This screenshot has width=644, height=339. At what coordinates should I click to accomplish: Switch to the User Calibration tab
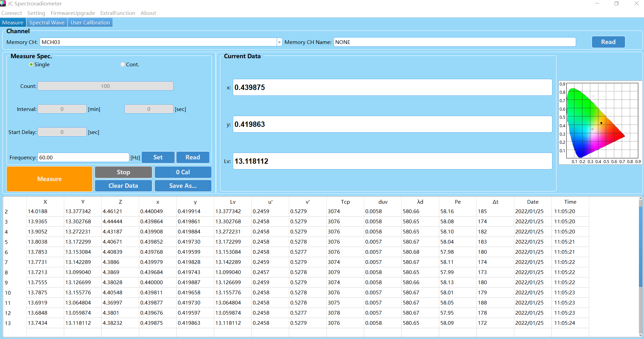pyautogui.click(x=90, y=23)
